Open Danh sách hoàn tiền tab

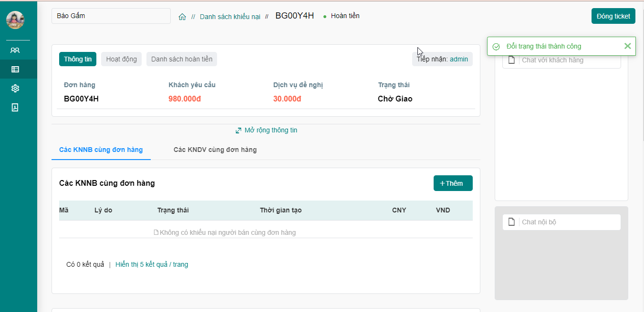pos(182,59)
